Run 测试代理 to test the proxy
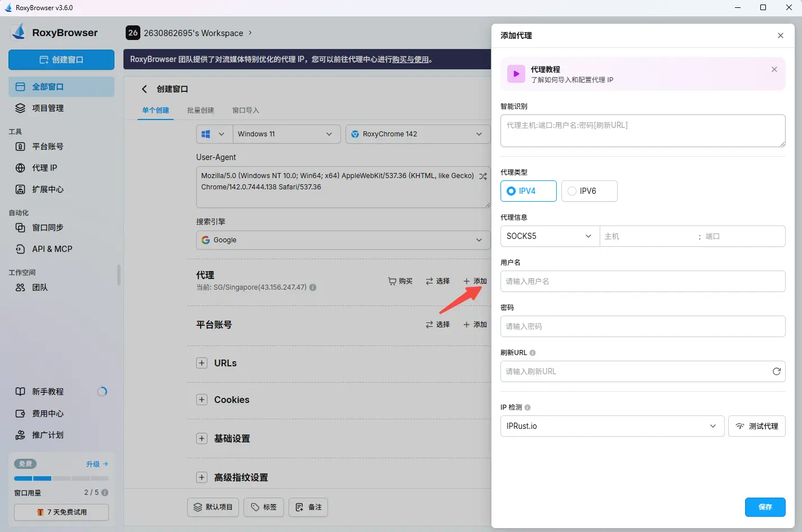 tap(756, 426)
